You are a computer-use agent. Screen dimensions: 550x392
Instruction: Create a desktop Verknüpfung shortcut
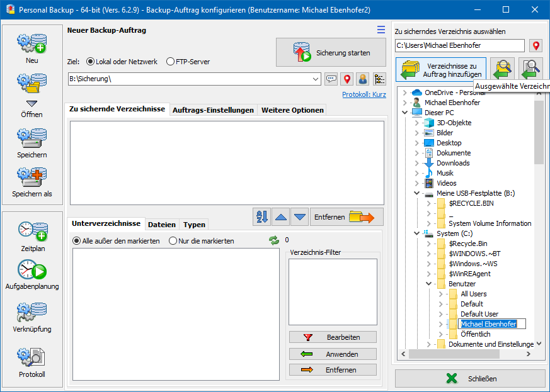(x=32, y=317)
